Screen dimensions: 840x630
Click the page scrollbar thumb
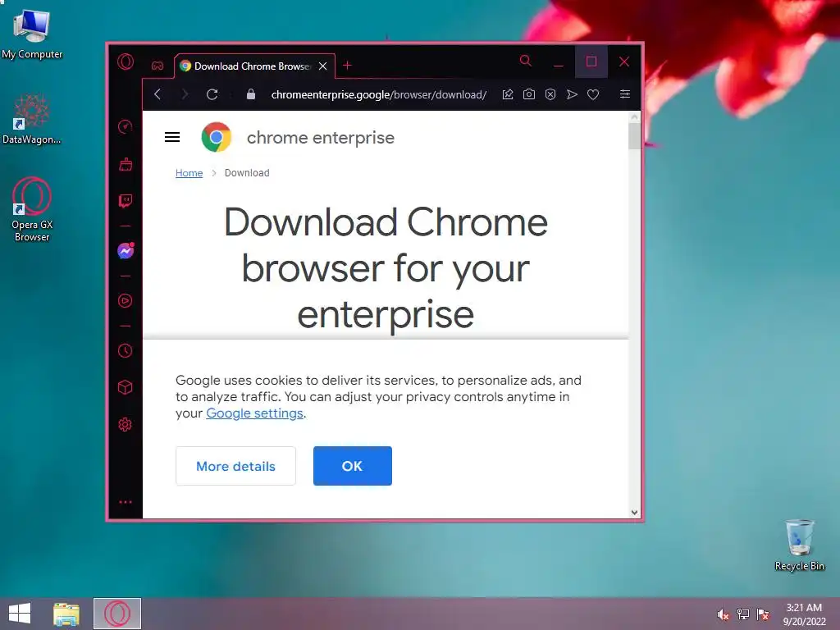(x=634, y=136)
